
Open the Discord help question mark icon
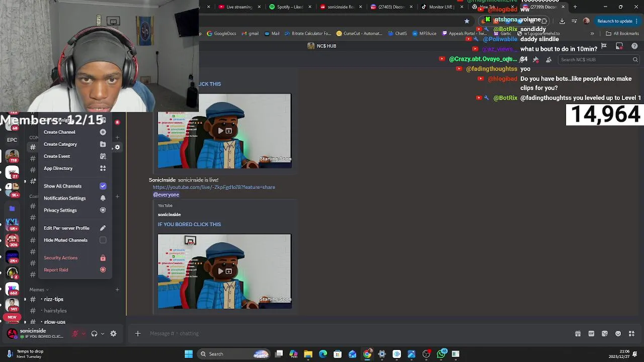coord(634,46)
